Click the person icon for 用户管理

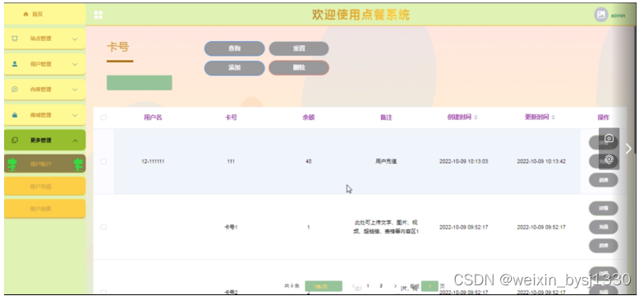point(15,64)
